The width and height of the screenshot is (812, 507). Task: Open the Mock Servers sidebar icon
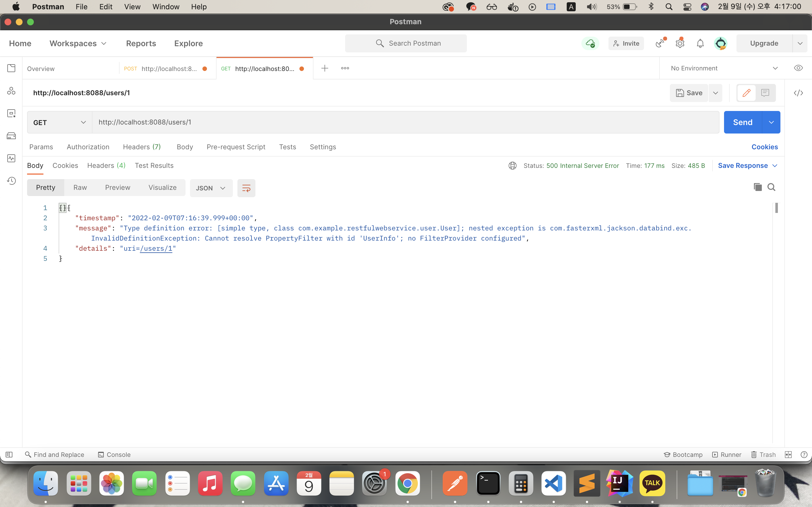coord(11,136)
